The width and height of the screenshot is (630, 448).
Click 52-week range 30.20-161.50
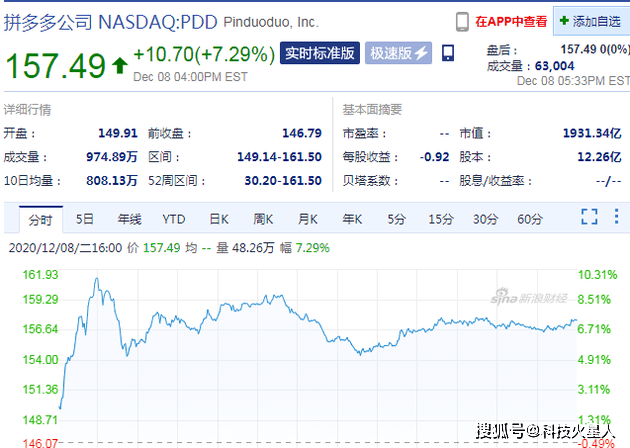(283, 180)
